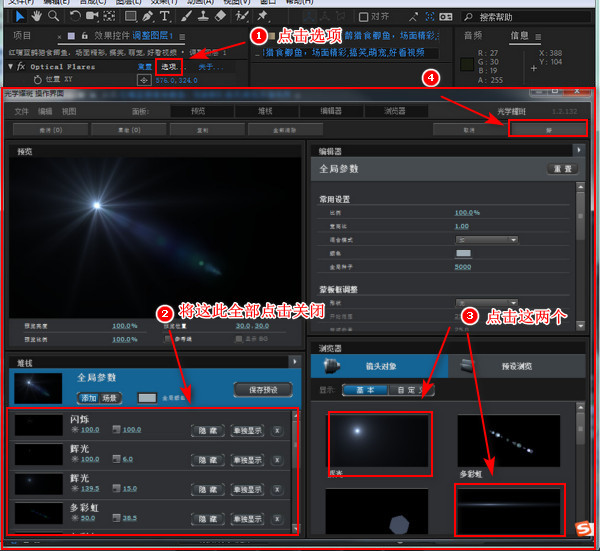Switch to the 镜头对象 browser tab
600x551 pixels.
point(380,366)
